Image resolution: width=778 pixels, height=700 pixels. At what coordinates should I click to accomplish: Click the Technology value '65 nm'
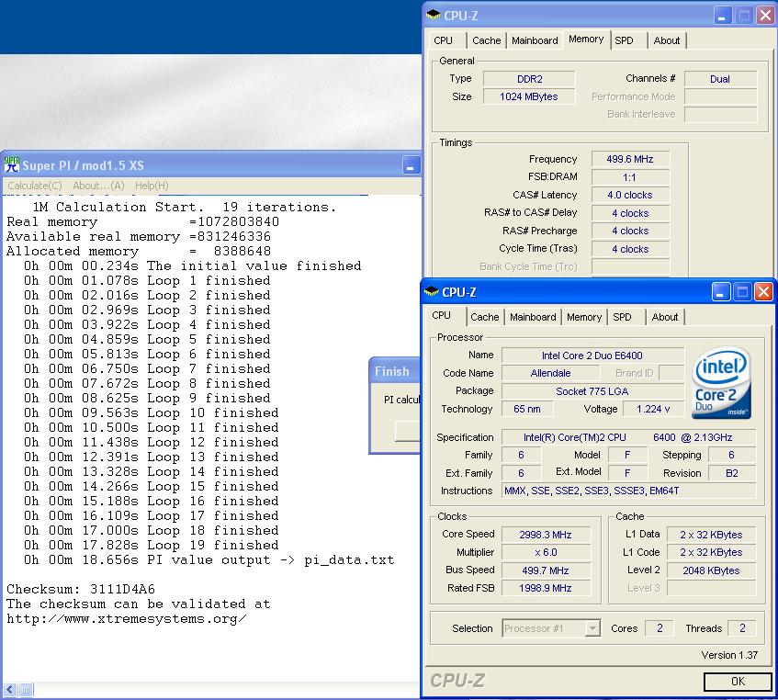coord(527,409)
